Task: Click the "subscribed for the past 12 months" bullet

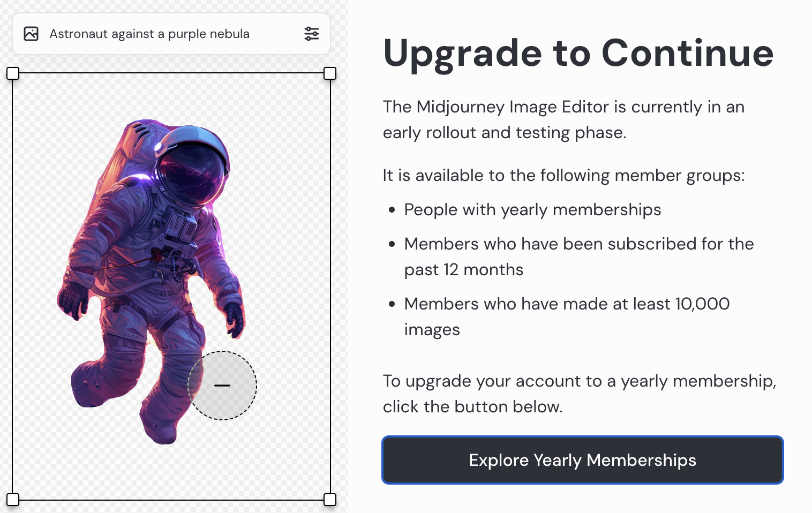Action: click(x=578, y=256)
